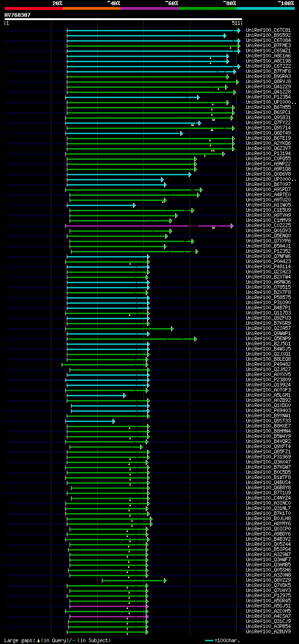
Task: Click the red segment of the identity scale
Action: 33,8
